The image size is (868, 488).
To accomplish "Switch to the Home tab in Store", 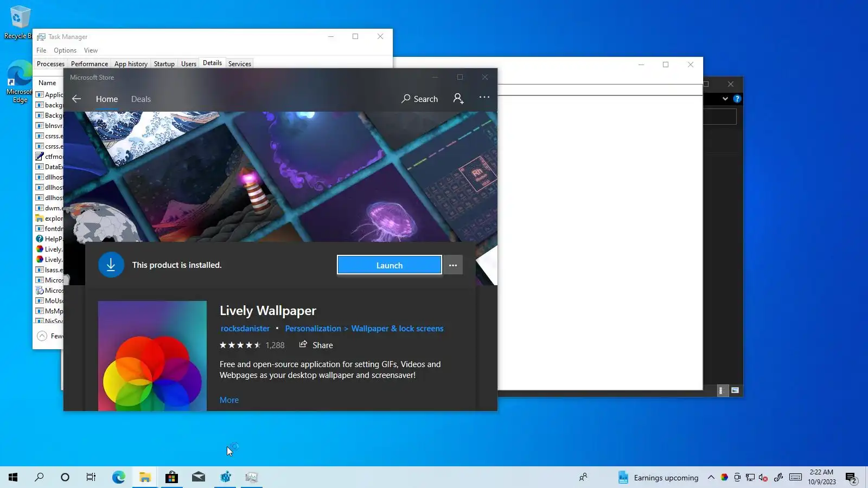I will (107, 99).
